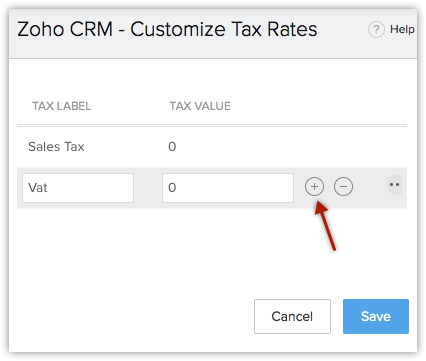
Task: Click the question mark Help icon
Action: pos(376,30)
